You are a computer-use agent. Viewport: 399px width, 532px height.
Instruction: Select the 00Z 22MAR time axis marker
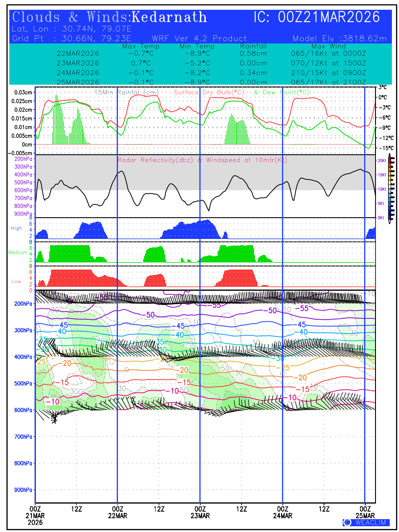point(117,512)
